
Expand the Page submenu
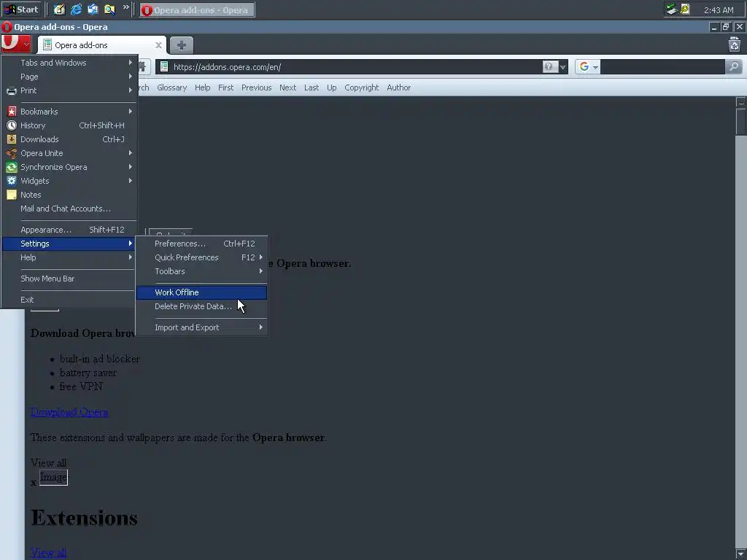point(69,77)
